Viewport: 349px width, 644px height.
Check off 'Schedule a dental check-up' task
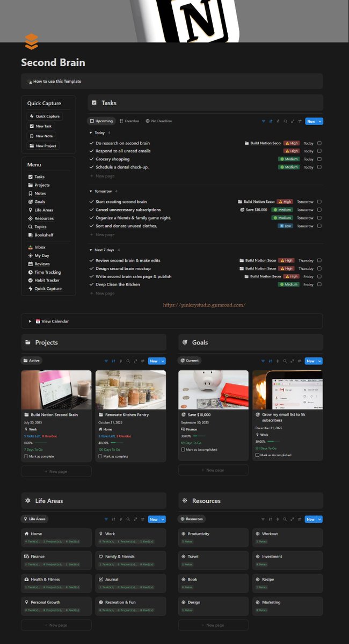pyautogui.click(x=319, y=167)
